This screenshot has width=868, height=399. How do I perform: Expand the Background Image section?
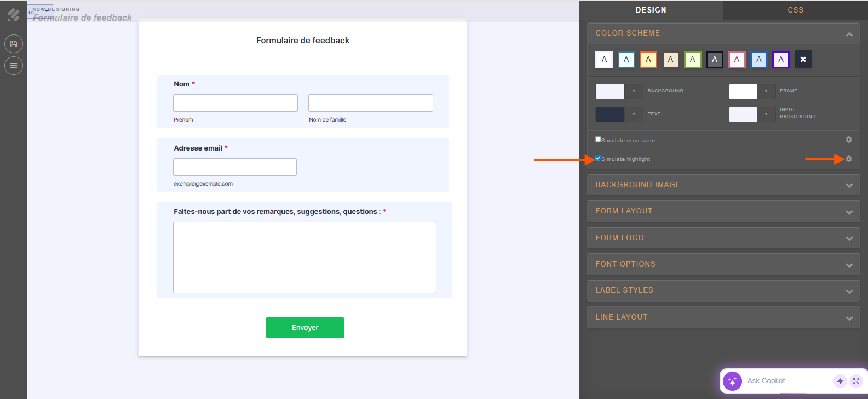click(x=723, y=185)
